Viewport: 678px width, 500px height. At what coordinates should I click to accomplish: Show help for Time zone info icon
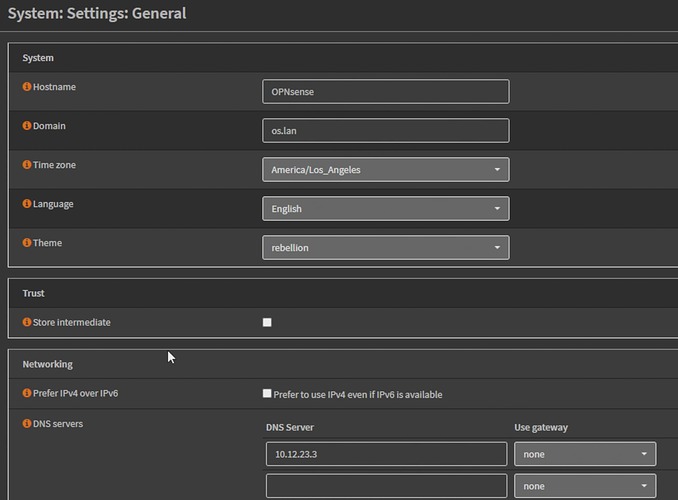click(27, 165)
